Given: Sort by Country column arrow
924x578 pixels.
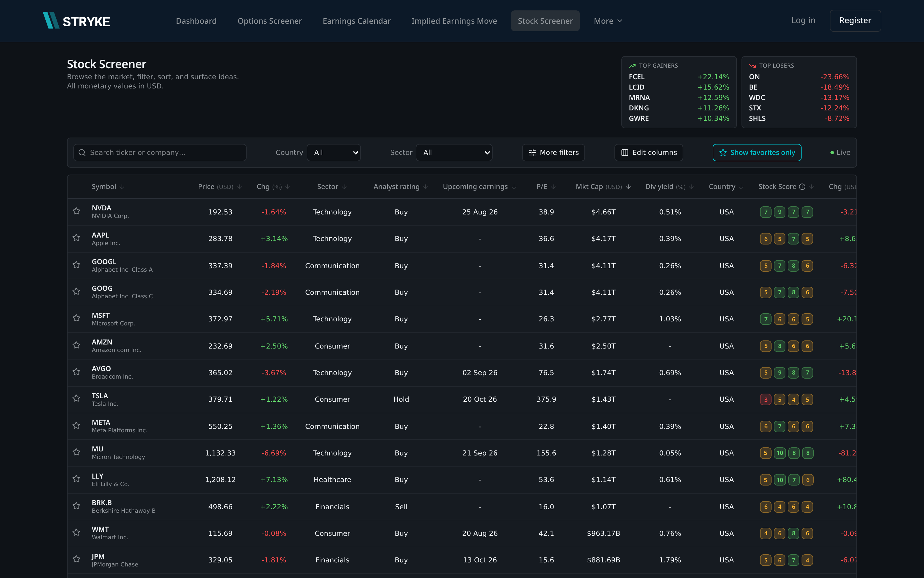Looking at the screenshot, I should tap(741, 187).
